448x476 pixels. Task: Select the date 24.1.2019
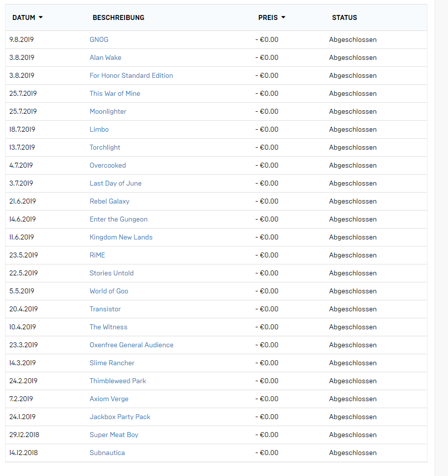[22, 417]
